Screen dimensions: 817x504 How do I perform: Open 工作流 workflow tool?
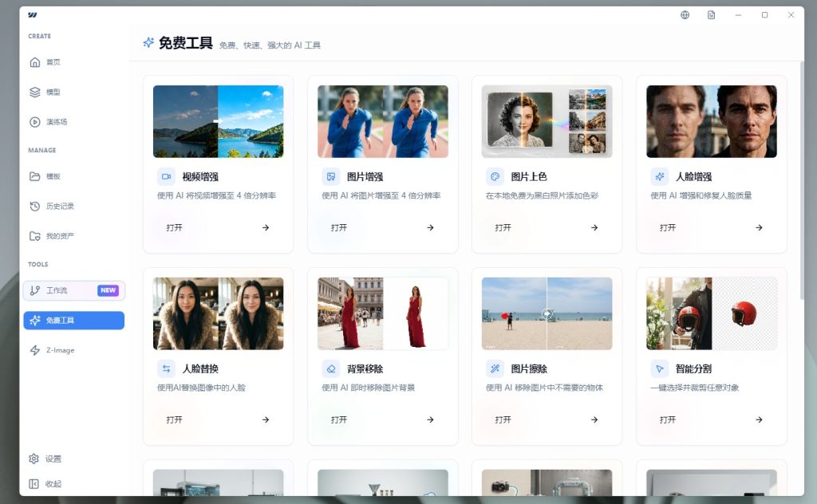[73, 290]
